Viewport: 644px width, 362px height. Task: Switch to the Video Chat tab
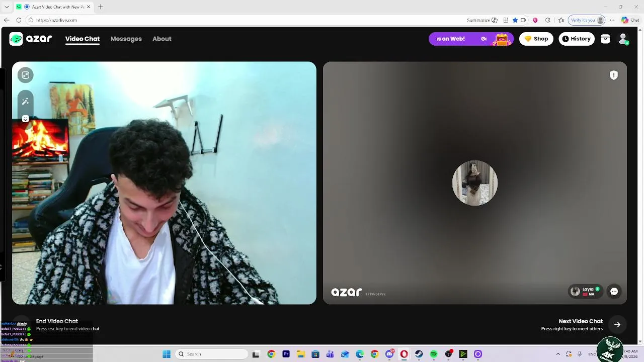pos(83,39)
